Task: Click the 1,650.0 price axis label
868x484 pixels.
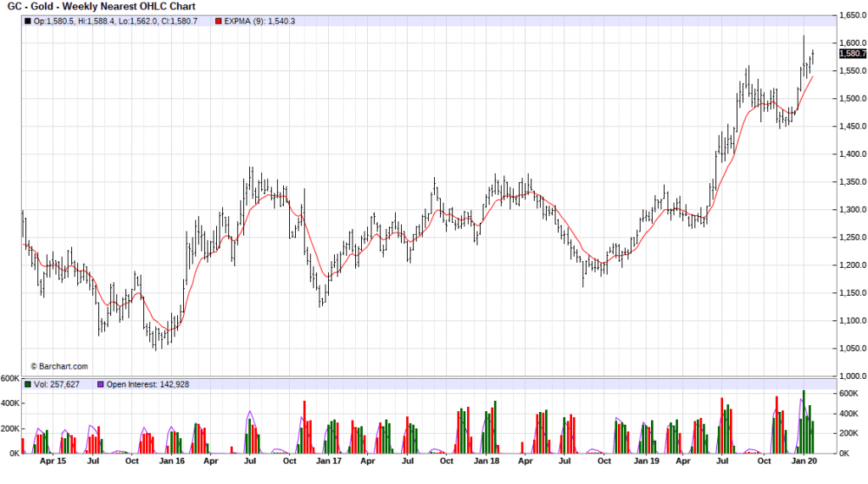Action: [851, 15]
